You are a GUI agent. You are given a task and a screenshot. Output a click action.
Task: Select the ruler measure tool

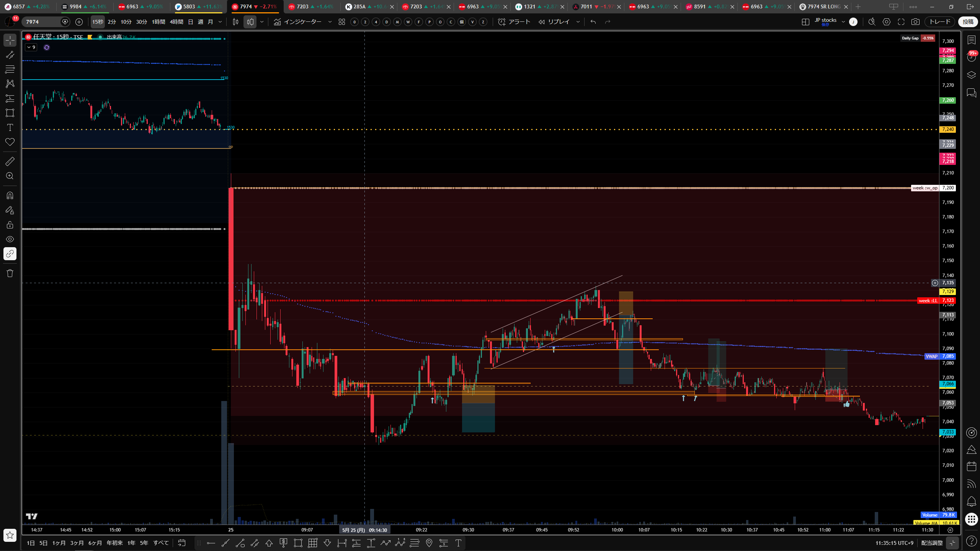[10, 161]
